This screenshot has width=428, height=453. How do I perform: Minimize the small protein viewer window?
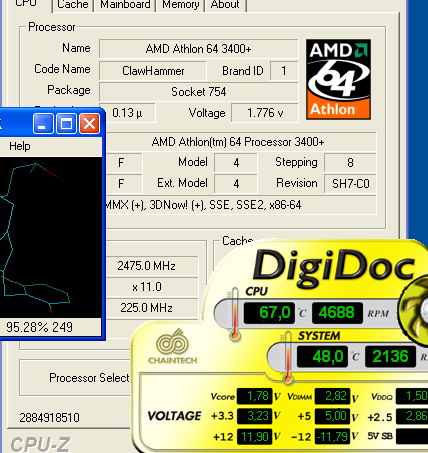[43, 124]
